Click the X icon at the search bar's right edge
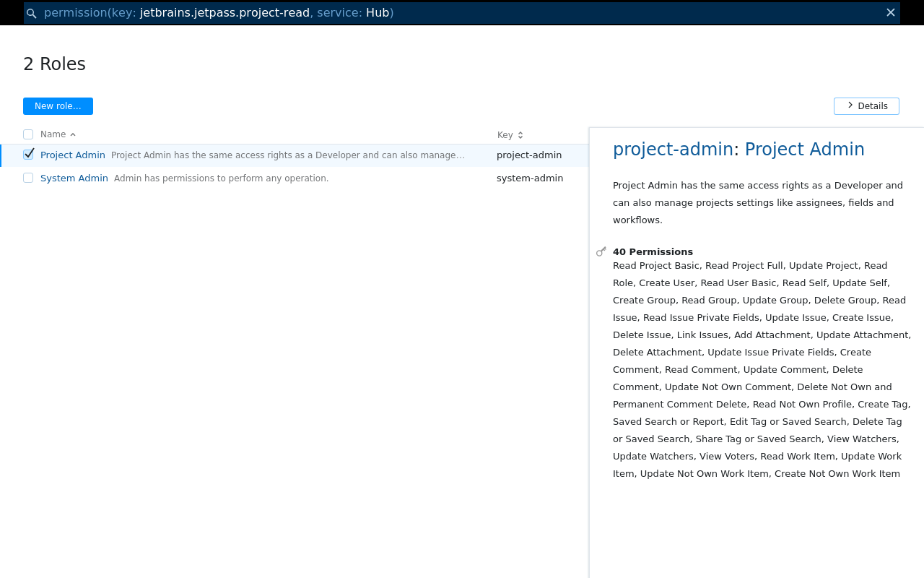The height and width of the screenshot is (578, 924). [x=890, y=12]
